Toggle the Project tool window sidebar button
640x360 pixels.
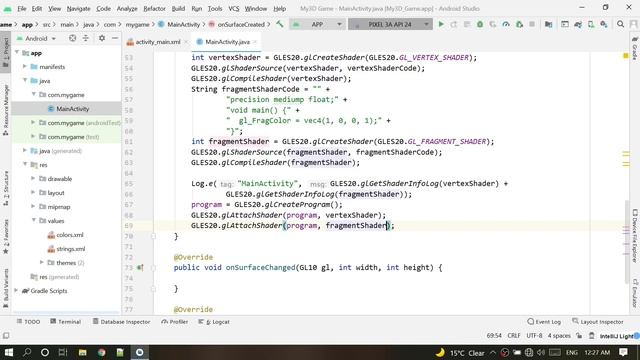(6, 53)
